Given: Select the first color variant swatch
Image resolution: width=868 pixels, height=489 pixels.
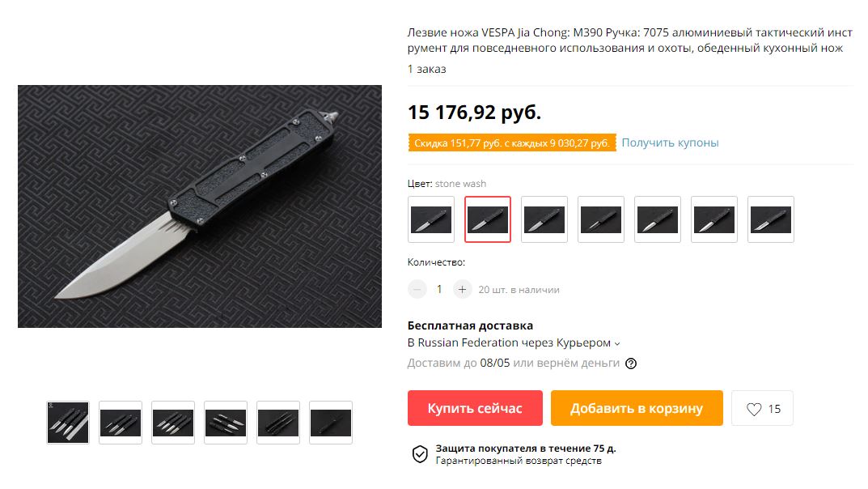Looking at the screenshot, I should (431, 219).
